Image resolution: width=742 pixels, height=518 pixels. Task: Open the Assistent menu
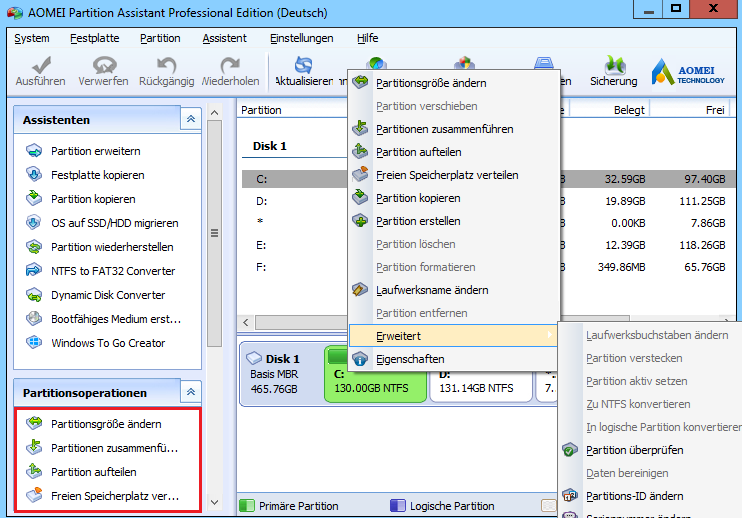click(x=224, y=38)
